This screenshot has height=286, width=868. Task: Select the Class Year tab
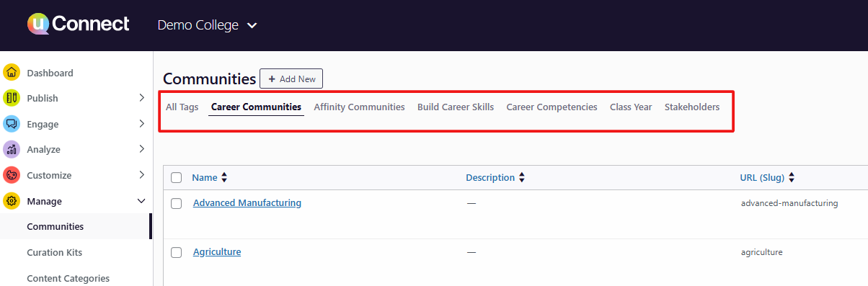(x=631, y=107)
